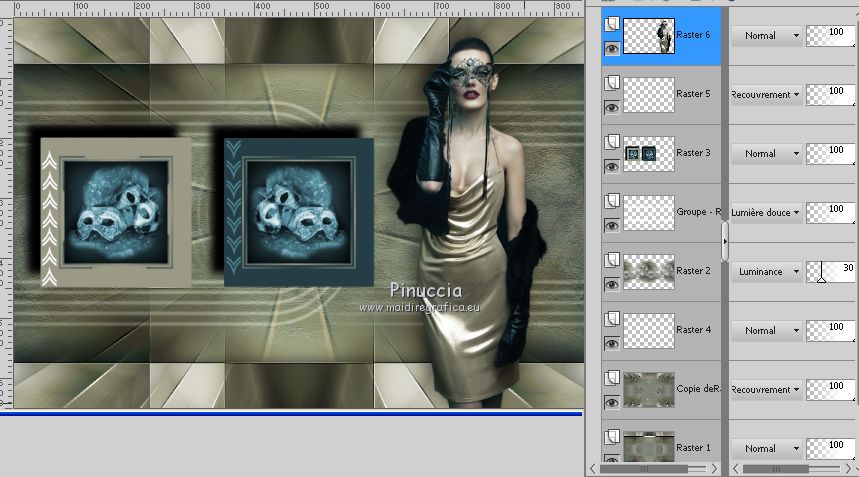Select the Raster 5 layer name
Viewport: 859px width, 477px height.
click(693, 94)
